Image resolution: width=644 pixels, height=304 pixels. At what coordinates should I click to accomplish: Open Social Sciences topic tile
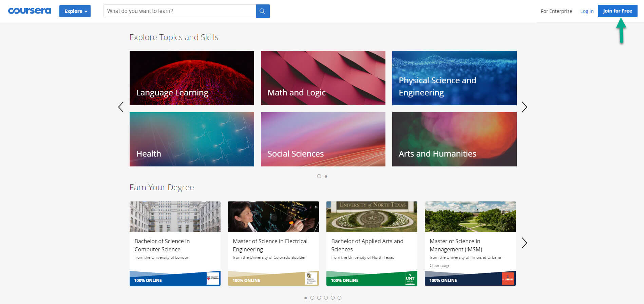click(323, 139)
